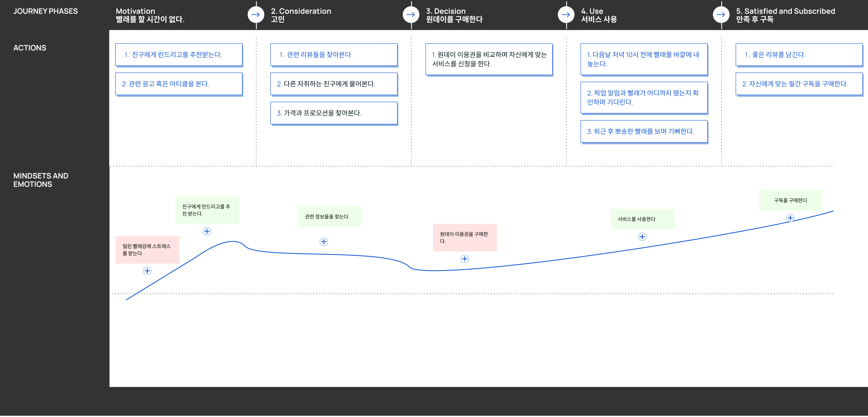
Task: Click plus marker under 서비스를 사용한다 note
Action: coord(642,236)
